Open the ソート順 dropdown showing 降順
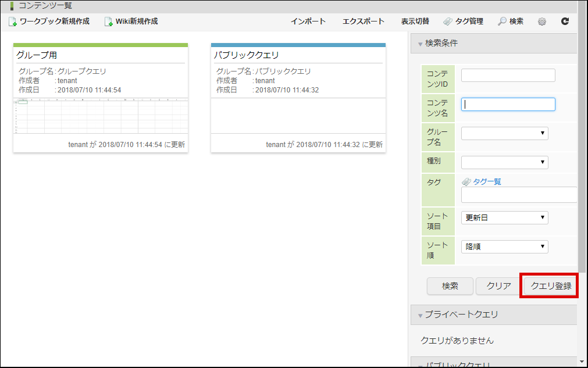Viewport: 588px width, 368px height. click(504, 246)
